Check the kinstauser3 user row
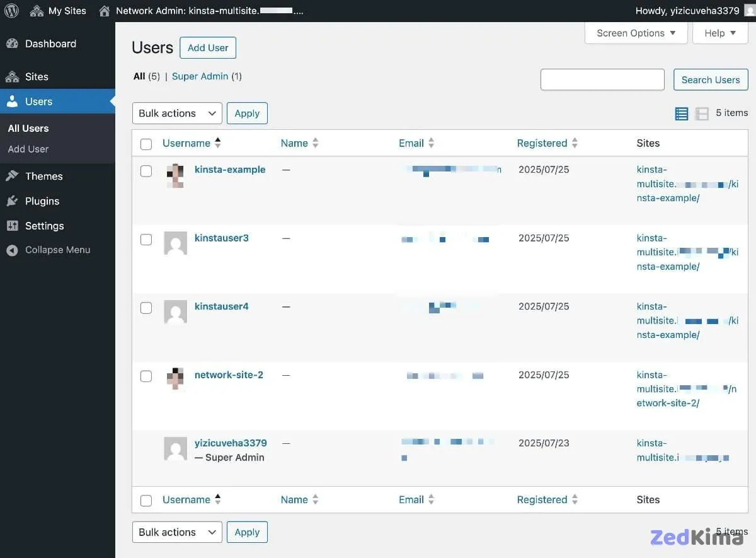Image resolution: width=756 pixels, height=558 pixels. (146, 240)
